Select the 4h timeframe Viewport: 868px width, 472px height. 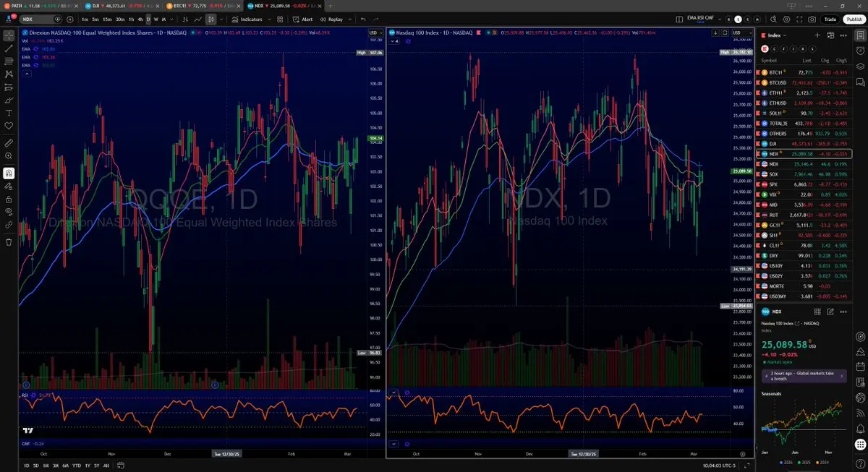coord(140,20)
